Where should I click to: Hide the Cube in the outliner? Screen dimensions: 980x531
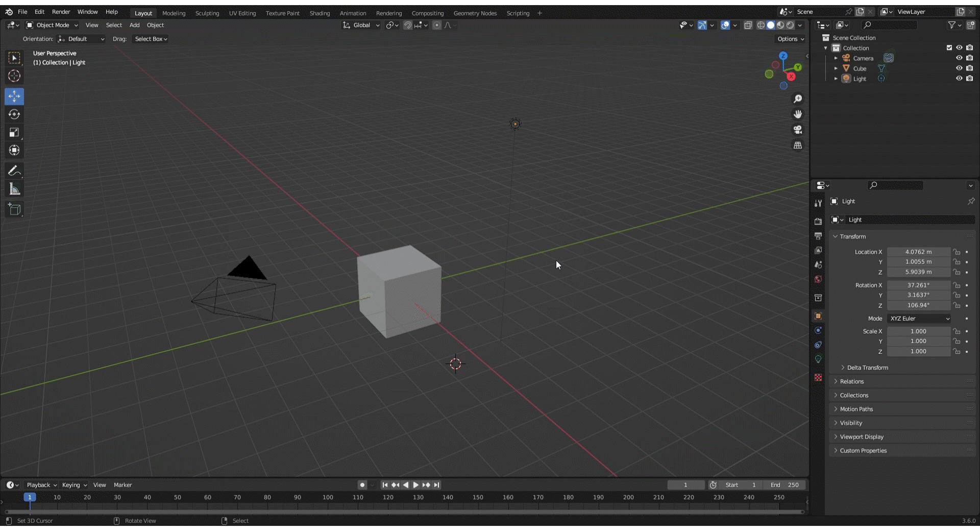tap(959, 68)
